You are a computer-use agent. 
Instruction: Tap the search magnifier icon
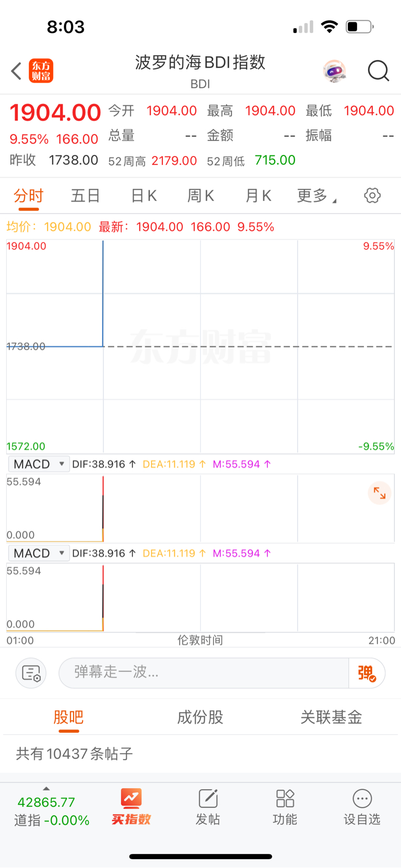click(x=378, y=71)
